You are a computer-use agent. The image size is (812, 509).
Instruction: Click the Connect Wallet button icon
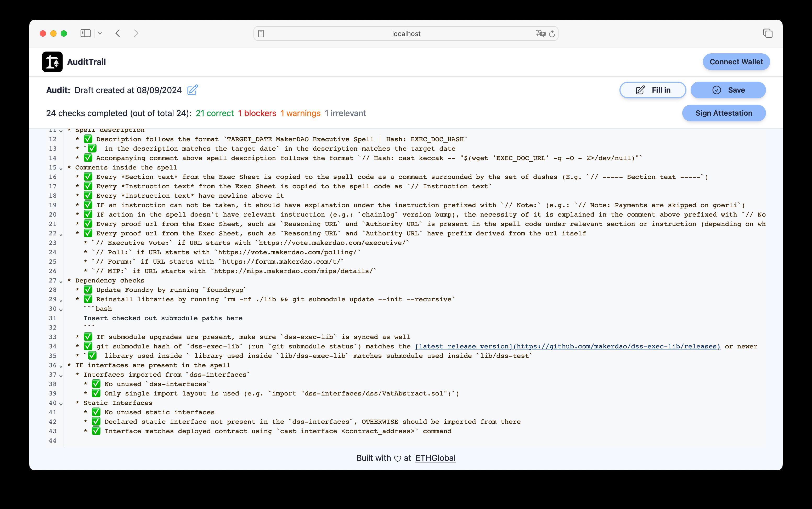click(736, 61)
